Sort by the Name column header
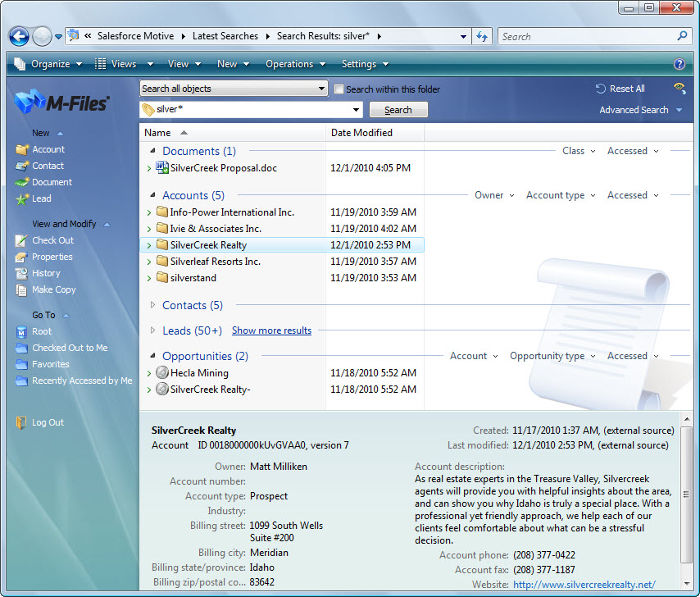This screenshot has width=700, height=597. click(233, 133)
